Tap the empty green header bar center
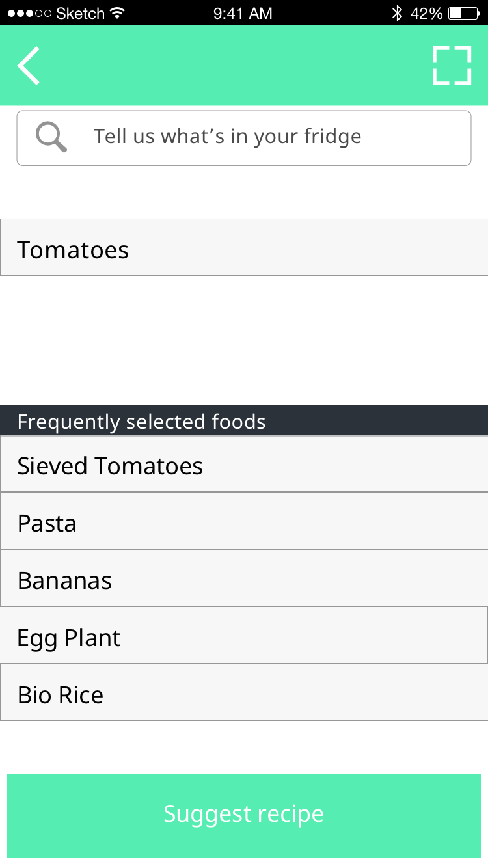 coord(244,66)
